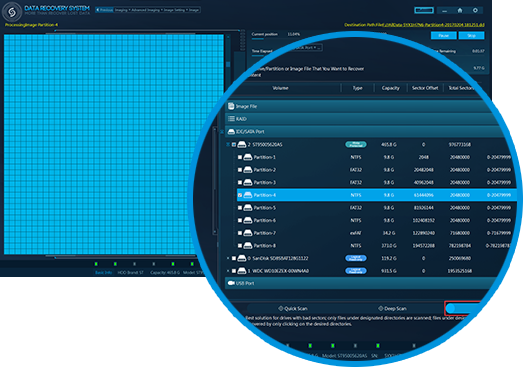524x368 pixels.
Task: Open the SATA Port dropdown near Time Elapsed
Action: point(307,48)
